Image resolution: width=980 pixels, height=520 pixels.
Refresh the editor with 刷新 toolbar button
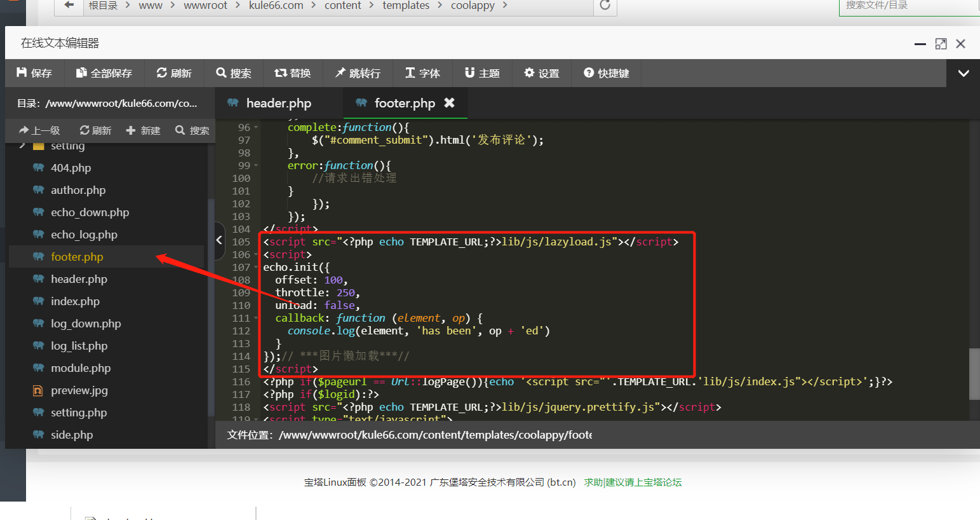point(174,73)
